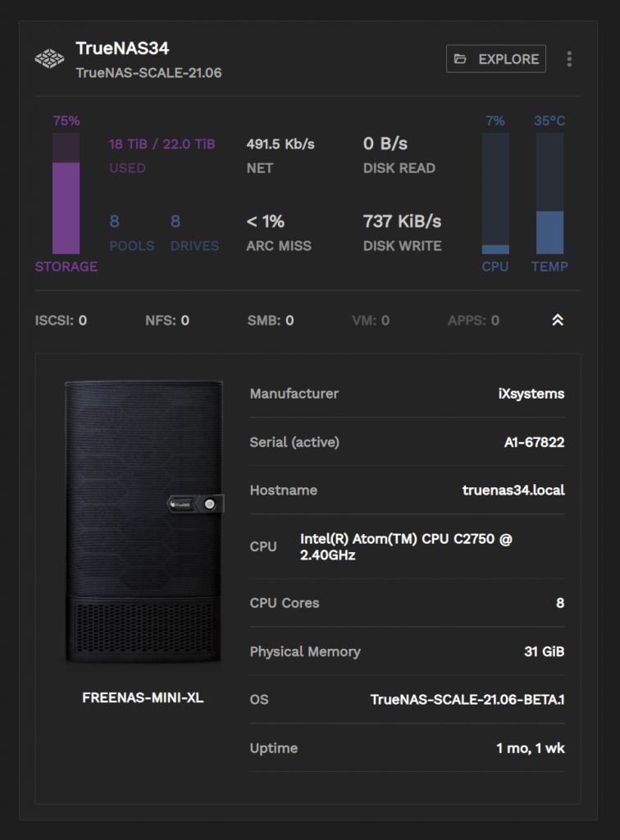Viewport: 620px width, 840px height.
Task: Click the NFS: 0 service count
Action: point(167,321)
